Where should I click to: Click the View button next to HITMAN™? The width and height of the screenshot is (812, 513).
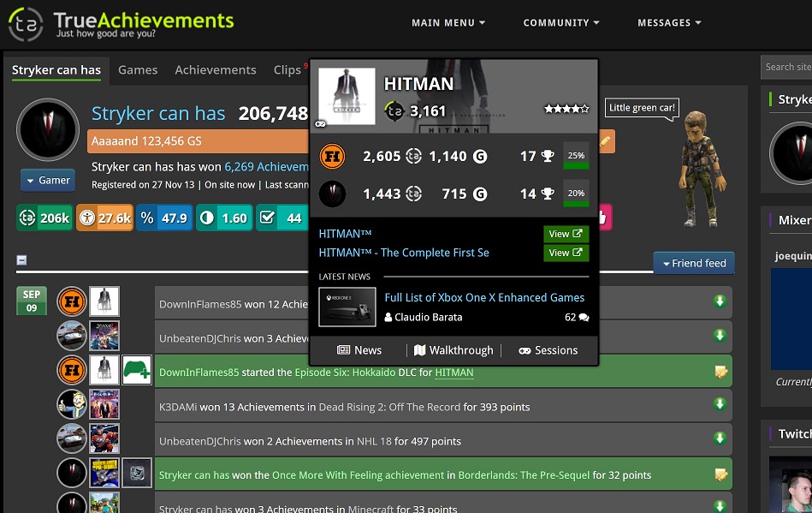(566, 234)
